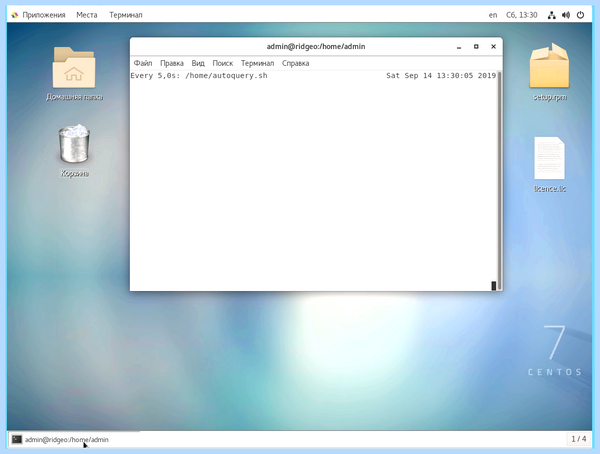The height and width of the screenshot is (454, 600).
Task: Minimize the terminal window
Action: coord(459,47)
